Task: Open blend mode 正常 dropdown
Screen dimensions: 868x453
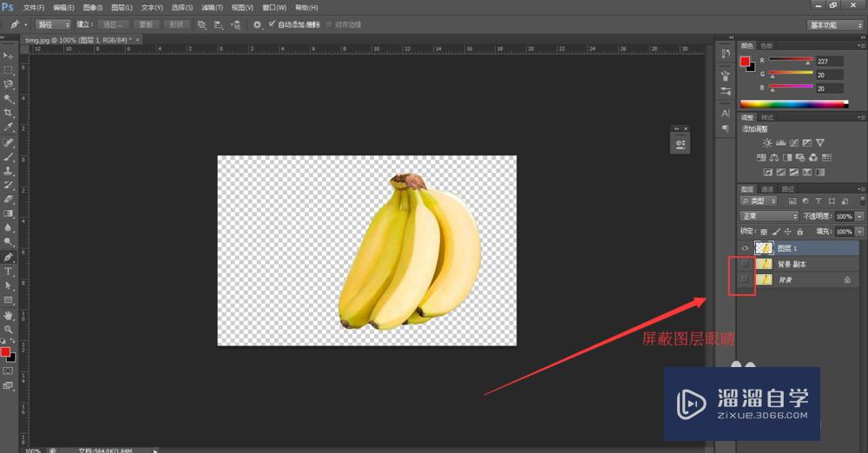Action: click(769, 216)
